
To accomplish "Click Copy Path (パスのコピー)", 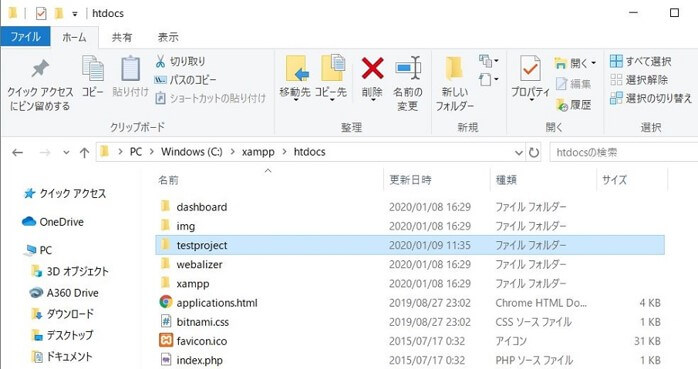I will point(185,80).
